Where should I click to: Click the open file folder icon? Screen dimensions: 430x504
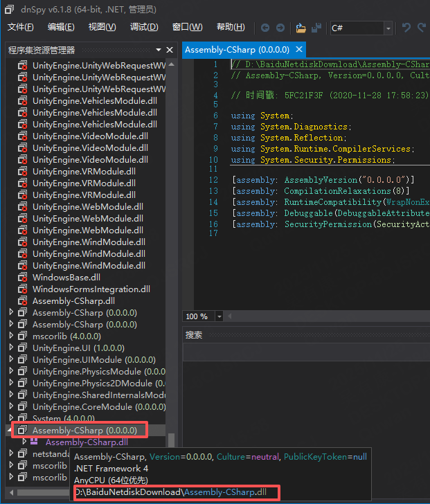(301, 28)
